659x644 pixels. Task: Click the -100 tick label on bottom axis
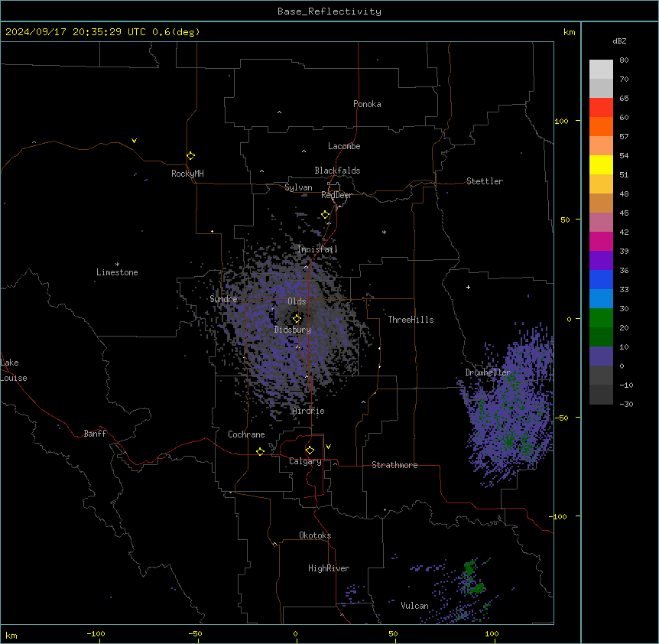tap(96, 634)
